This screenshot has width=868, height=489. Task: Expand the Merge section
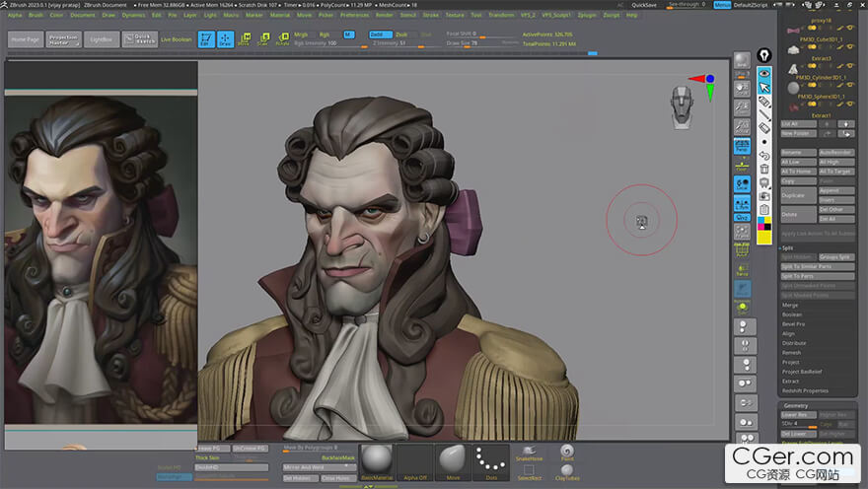(x=790, y=305)
